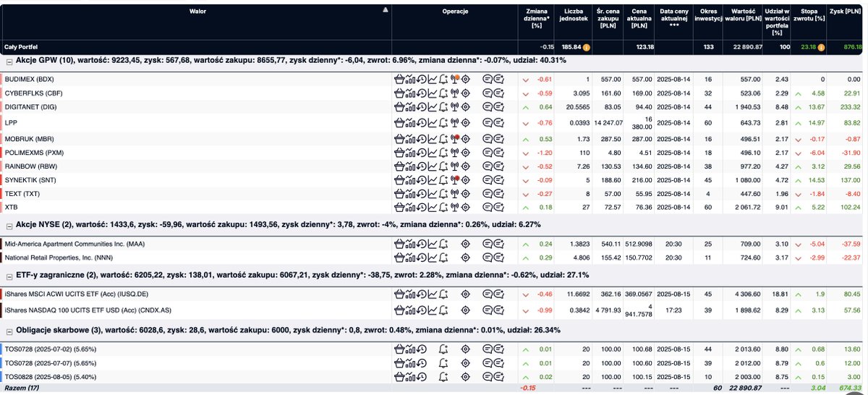The width and height of the screenshot is (868, 395).
Task: Click the 18.81 portfolio share for iShares MSCI ACWI
Action: click(x=781, y=294)
